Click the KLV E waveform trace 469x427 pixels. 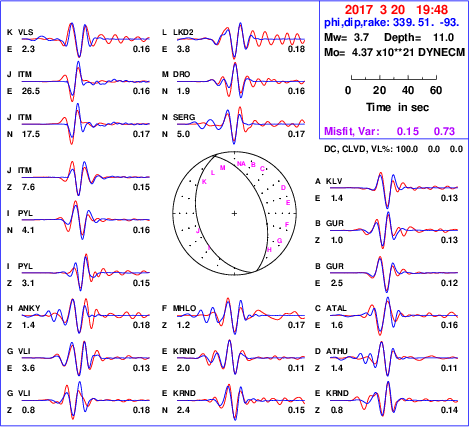394,189
